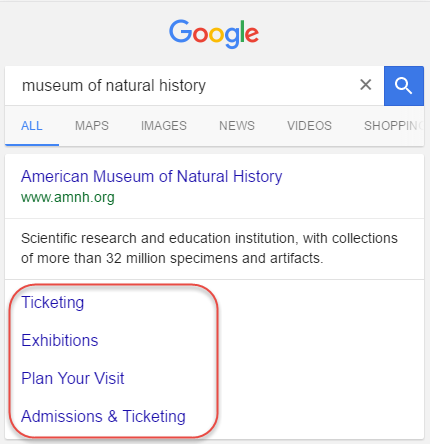Place cursor after the word history in query
The image size is (430, 444).
207,86
